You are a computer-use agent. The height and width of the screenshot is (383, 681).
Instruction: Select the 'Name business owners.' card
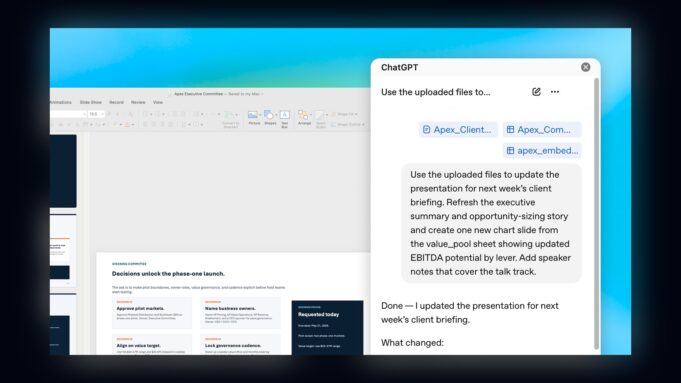240,312
